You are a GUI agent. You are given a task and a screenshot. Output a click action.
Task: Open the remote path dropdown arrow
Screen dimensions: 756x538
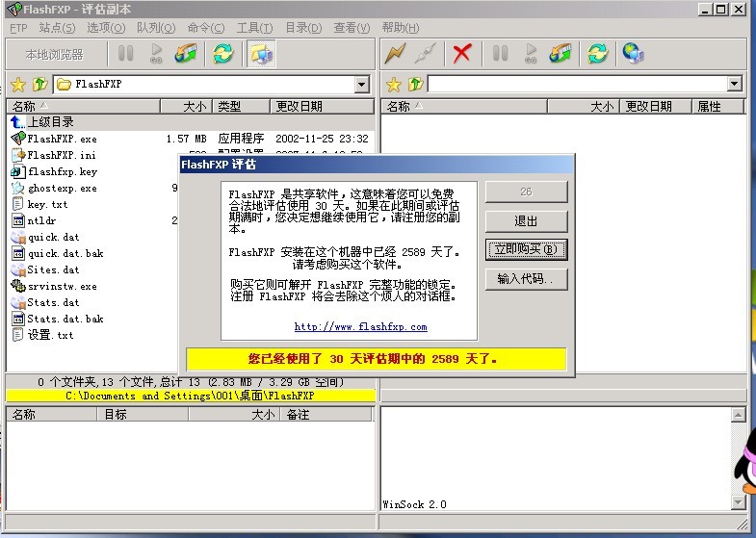pos(734,84)
